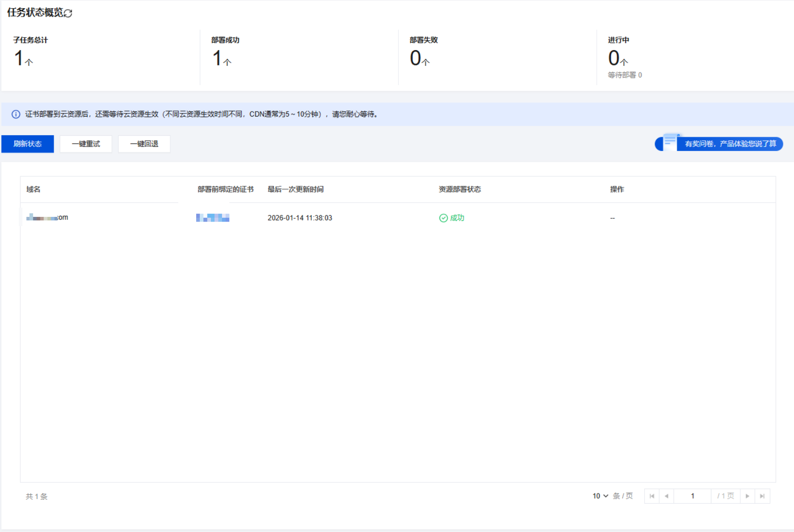Open the 有奖问卷 survey banner
Screen dimensions: 794x532
pos(730,144)
